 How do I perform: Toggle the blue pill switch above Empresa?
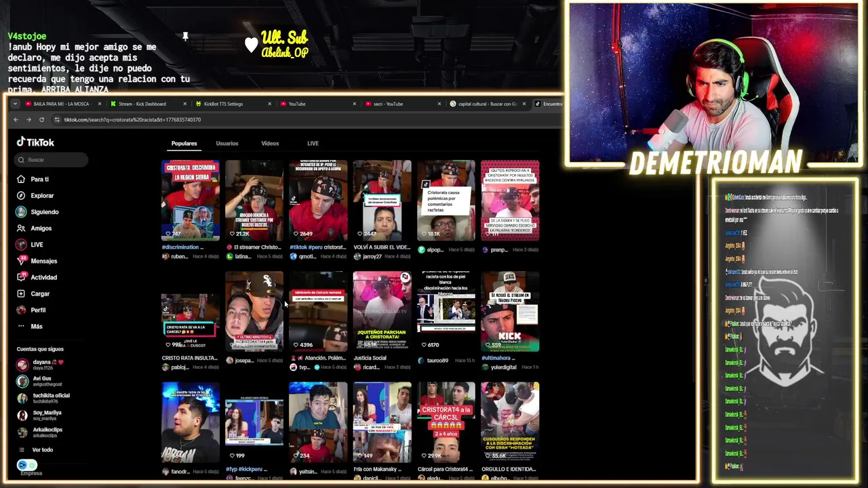pyautogui.click(x=26, y=464)
